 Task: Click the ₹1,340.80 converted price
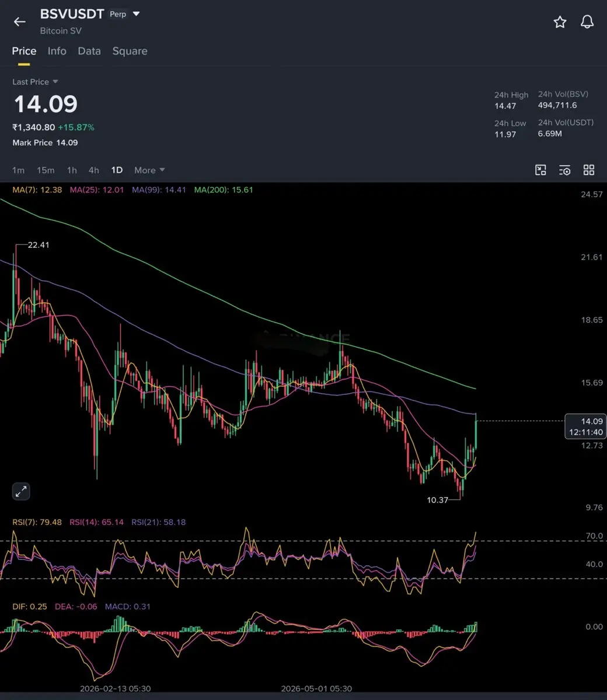pyautogui.click(x=34, y=127)
